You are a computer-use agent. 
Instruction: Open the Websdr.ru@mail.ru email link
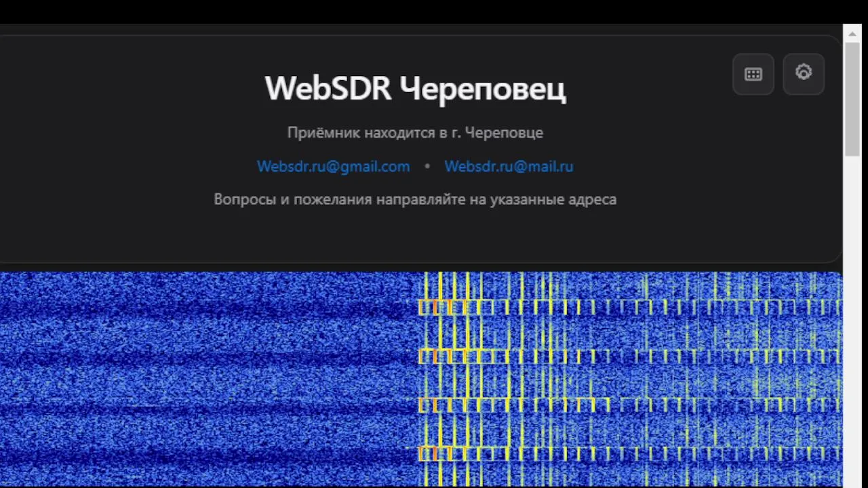click(509, 167)
